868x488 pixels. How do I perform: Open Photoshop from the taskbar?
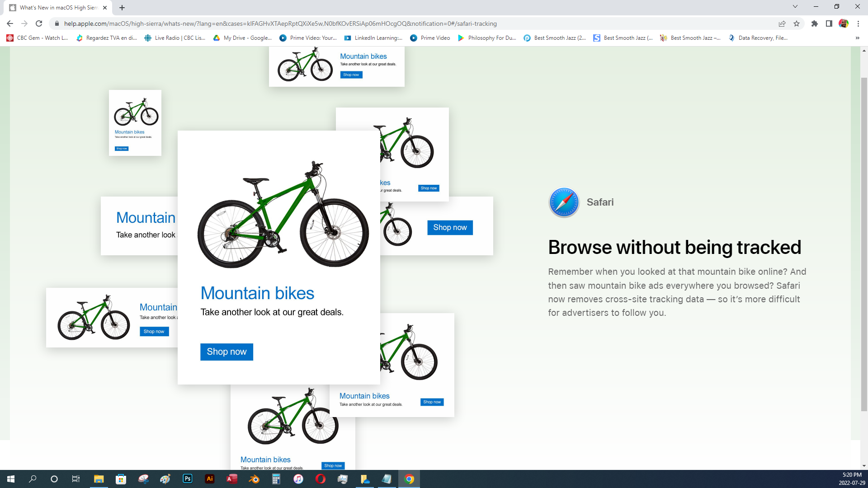coord(188,479)
